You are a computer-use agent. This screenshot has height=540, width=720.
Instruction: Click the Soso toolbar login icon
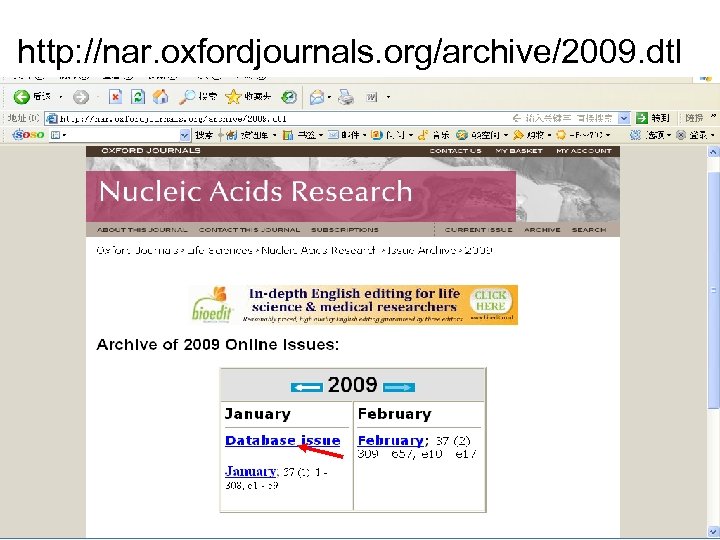[681, 135]
